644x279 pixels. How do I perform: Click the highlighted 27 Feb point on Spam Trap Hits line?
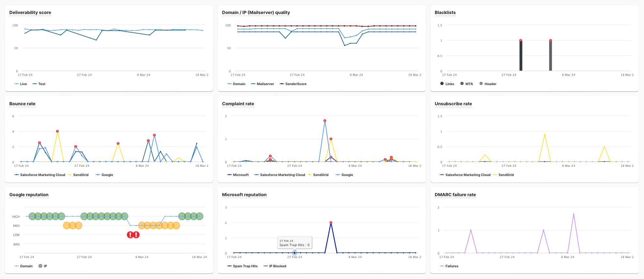295,253
